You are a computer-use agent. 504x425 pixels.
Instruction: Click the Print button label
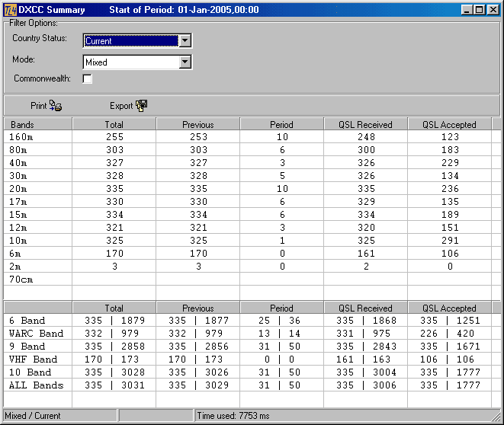(x=39, y=106)
